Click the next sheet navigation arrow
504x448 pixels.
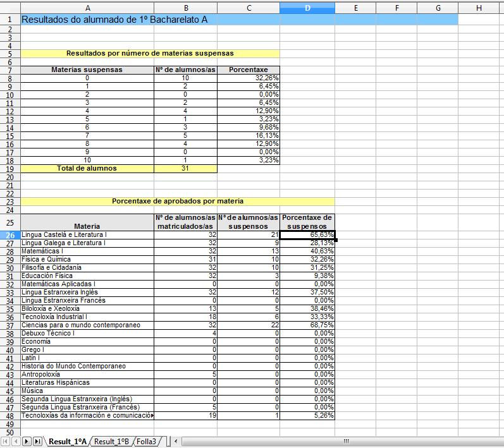(x=27, y=441)
